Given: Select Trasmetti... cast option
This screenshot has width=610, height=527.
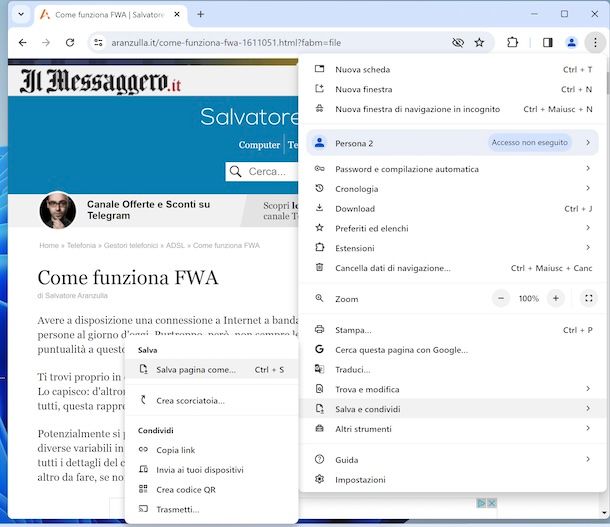Looking at the screenshot, I should [212, 509].
